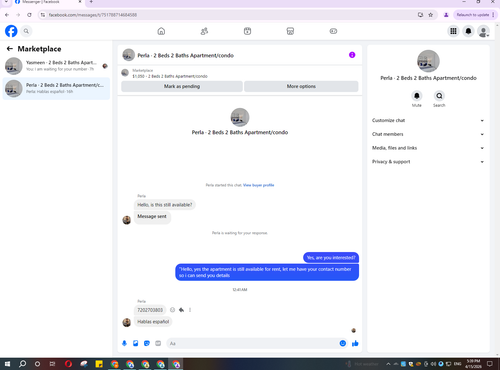Focus the Aa message input field
Viewport: 500px width, 370px height.
[x=253, y=343]
